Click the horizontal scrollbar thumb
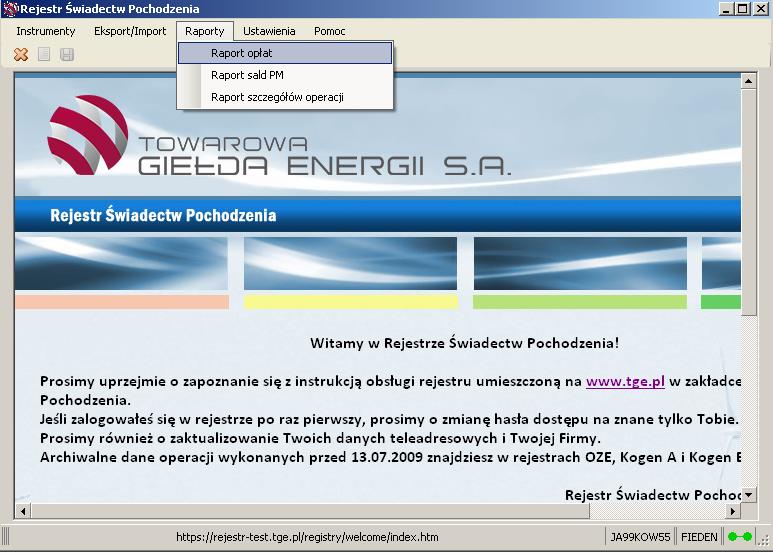This screenshot has height=554, width=773. tap(310, 511)
